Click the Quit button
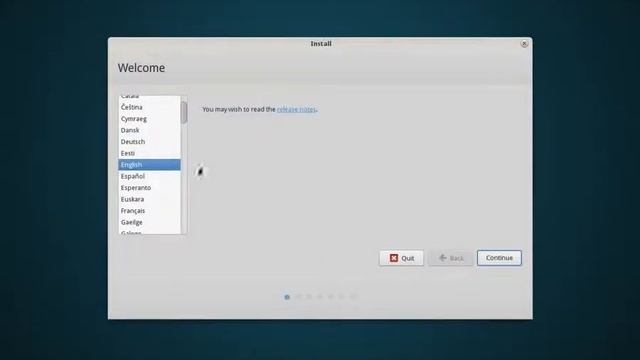The width and height of the screenshot is (640, 360). tap(401, 258)
